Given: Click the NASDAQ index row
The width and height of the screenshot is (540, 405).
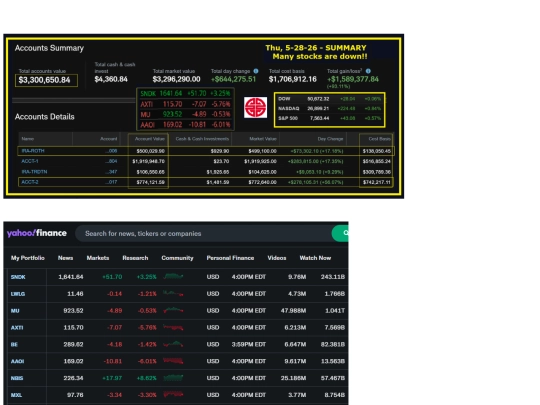Looking at the screenshot, I should click(330, 108).
